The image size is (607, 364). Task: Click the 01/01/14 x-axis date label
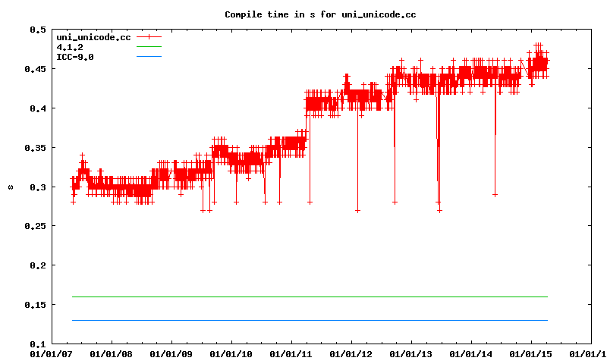[x=471, y=354]
